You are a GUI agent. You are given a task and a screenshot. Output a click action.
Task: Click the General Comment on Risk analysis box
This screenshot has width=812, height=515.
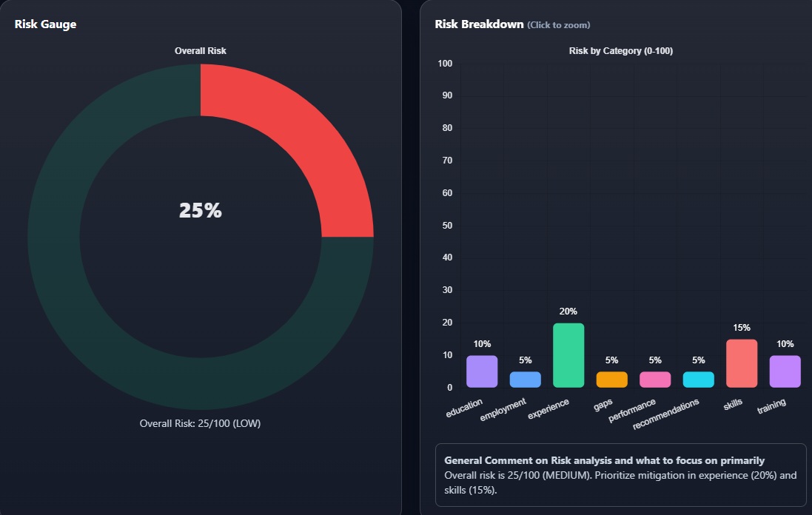point(620,475)
